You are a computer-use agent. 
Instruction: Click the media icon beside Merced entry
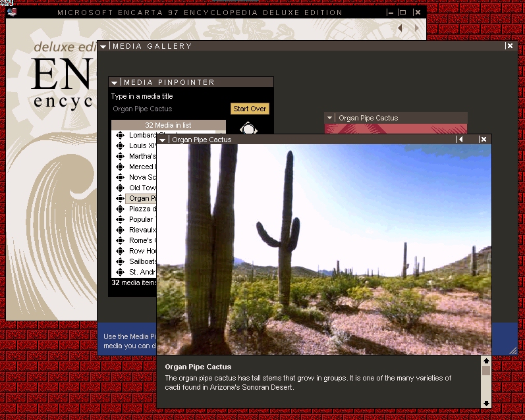click(120, 167)
